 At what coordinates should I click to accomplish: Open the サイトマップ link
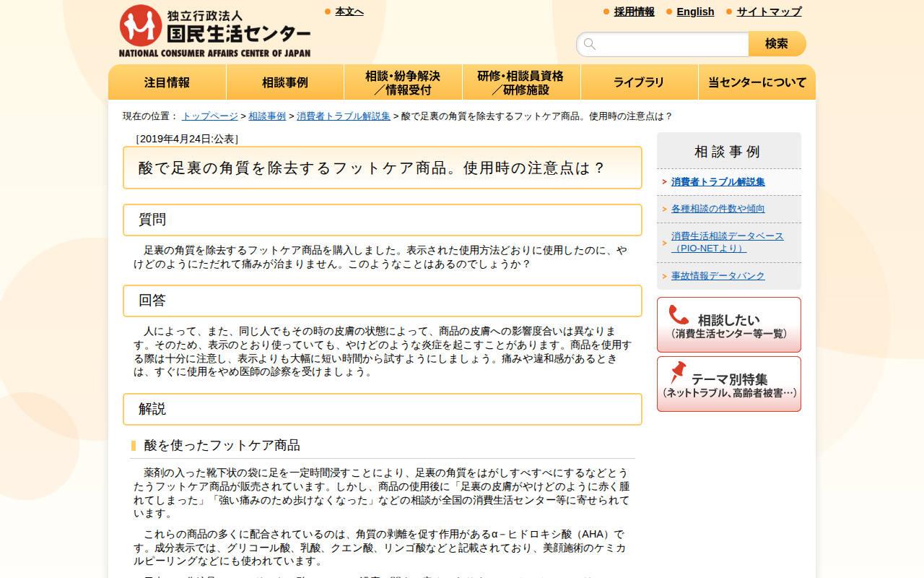click(769, 12)
